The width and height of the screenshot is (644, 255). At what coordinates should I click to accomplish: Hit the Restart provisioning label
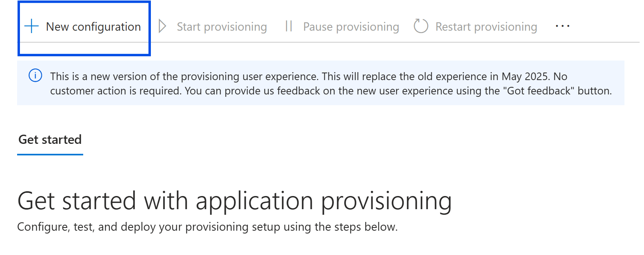pos(486,27)
